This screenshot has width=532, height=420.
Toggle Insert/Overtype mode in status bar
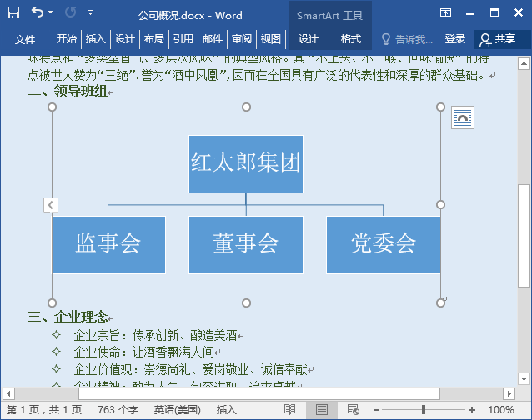226,409
